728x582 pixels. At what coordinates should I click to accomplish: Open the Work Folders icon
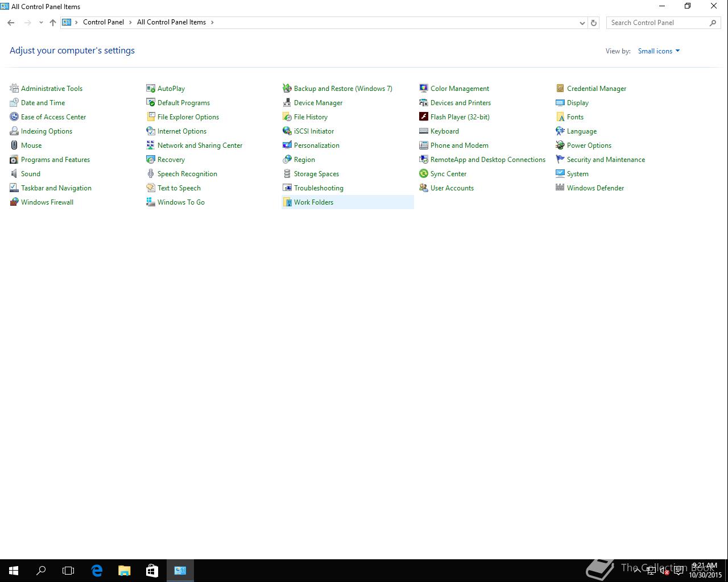(x=287, y=202)
